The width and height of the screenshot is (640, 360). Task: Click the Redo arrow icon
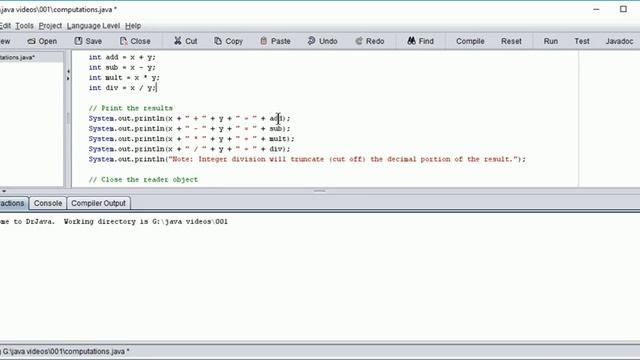(359, 41)
